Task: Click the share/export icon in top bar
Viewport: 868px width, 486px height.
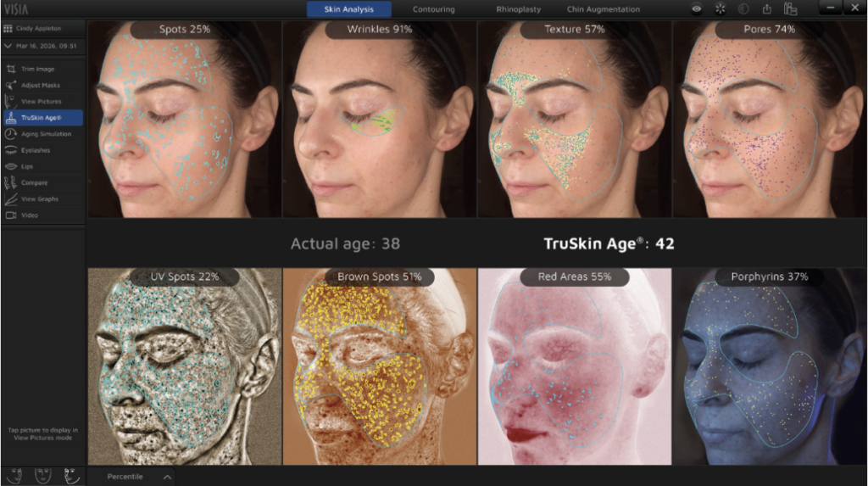Action: point(766,8)
